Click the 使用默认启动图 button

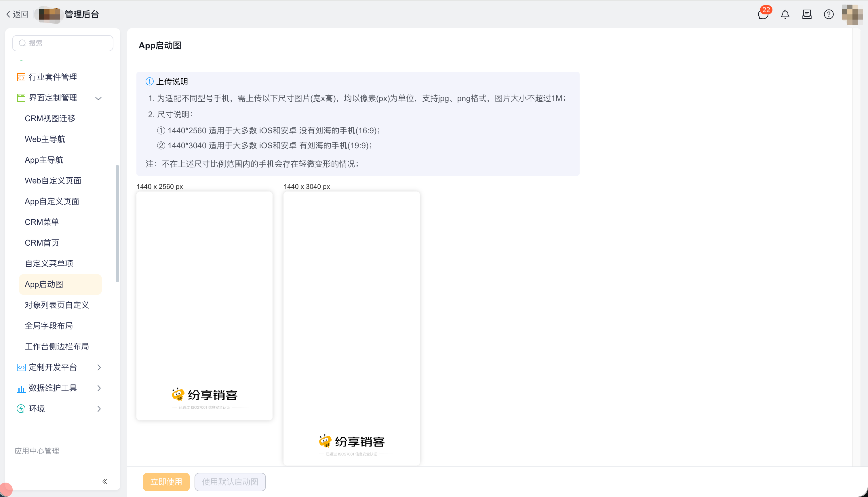click(230, 482)
